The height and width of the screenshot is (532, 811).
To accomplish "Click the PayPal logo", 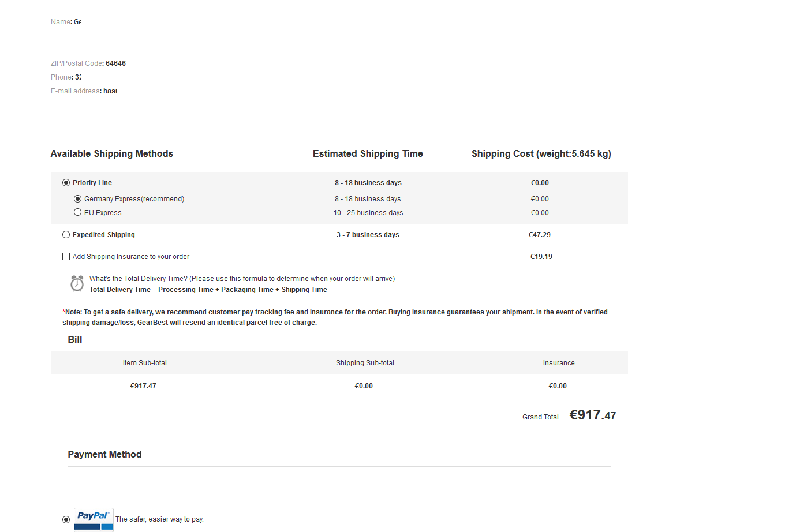I will [x=93, y=519].
